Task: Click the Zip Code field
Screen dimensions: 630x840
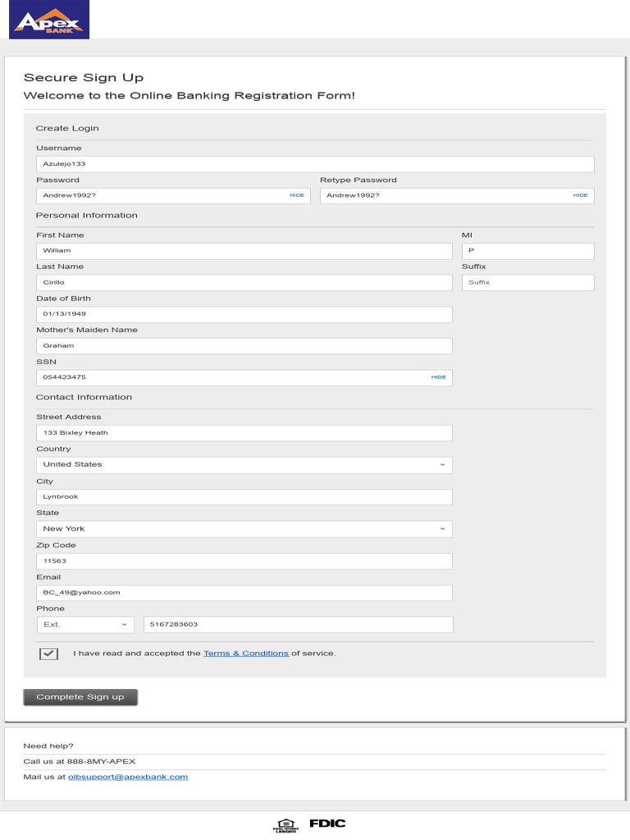Action: click(244, 561)
